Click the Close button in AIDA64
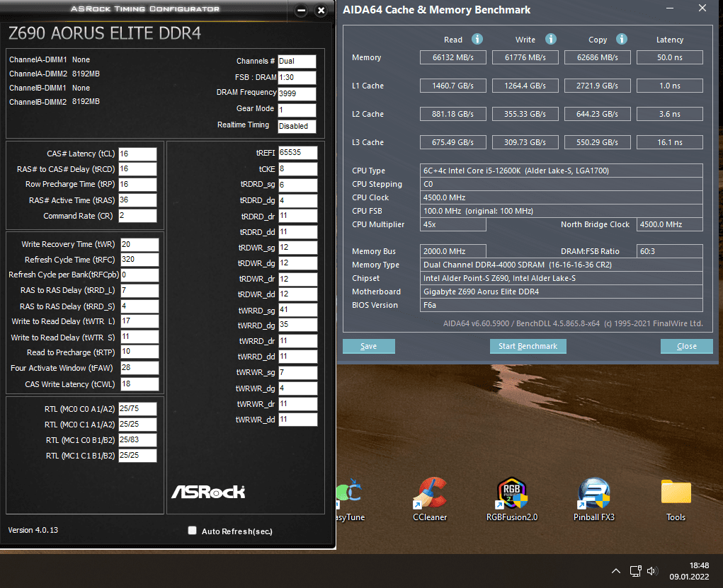The image size is (723, 588). [x=687, y=346]
